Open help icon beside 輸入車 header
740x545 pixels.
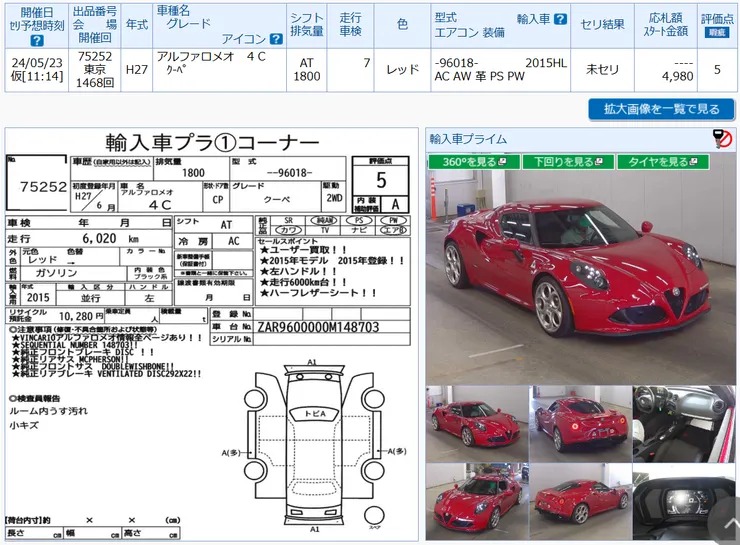coord(560,19)
